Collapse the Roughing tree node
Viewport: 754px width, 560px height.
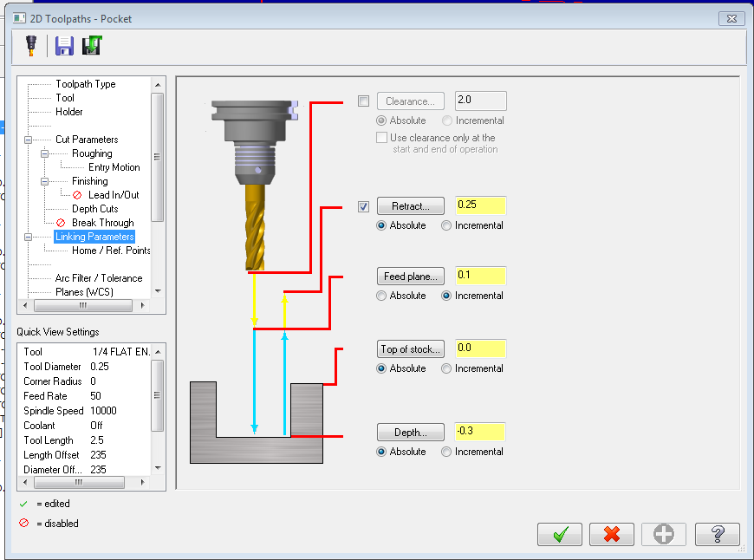[44, 153]
